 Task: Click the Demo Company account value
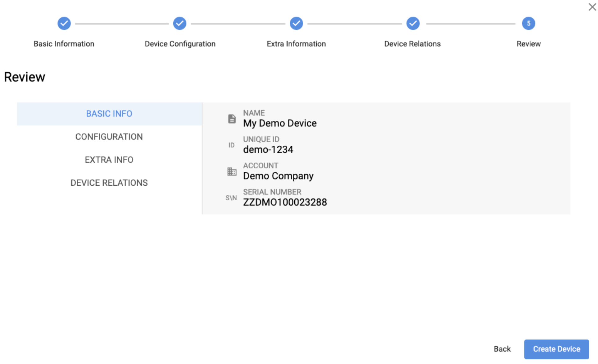(278, 176)
